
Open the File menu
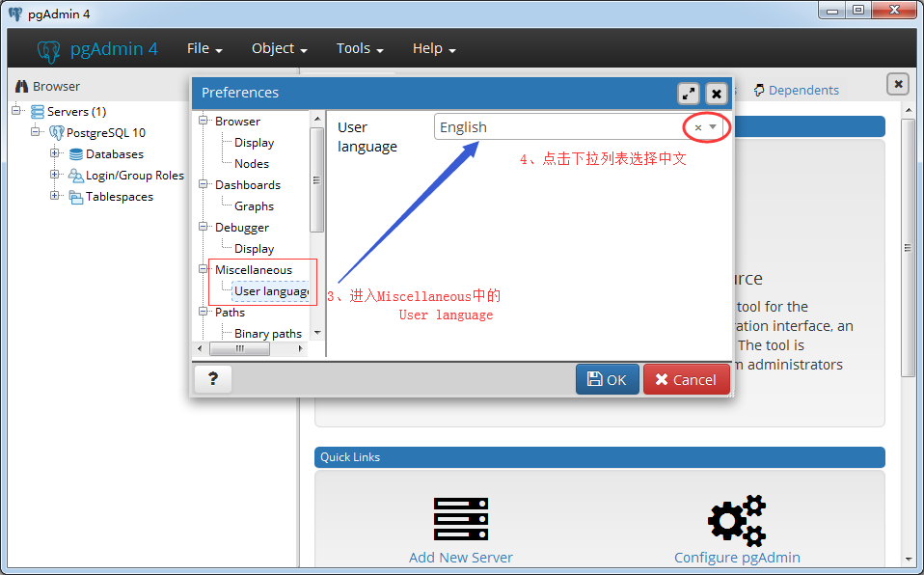pos(204,48)
